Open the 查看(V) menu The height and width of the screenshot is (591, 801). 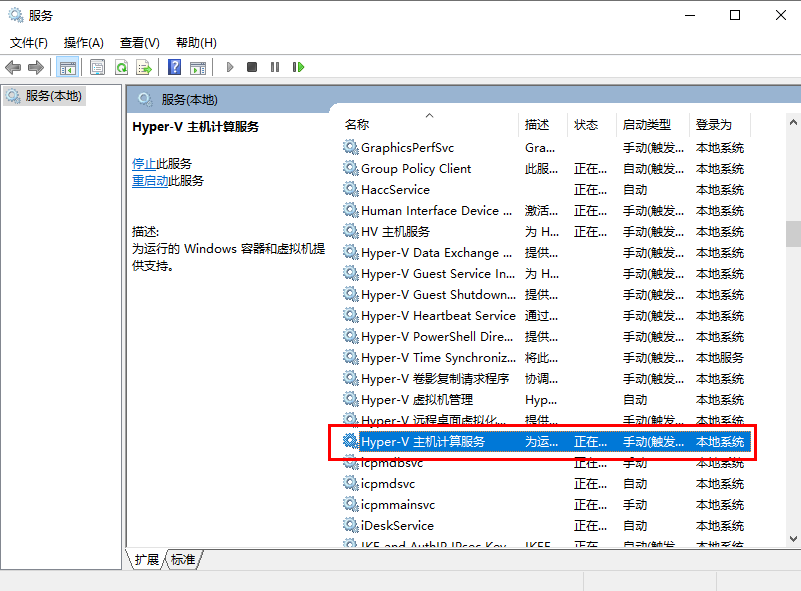tap(139, 43)
